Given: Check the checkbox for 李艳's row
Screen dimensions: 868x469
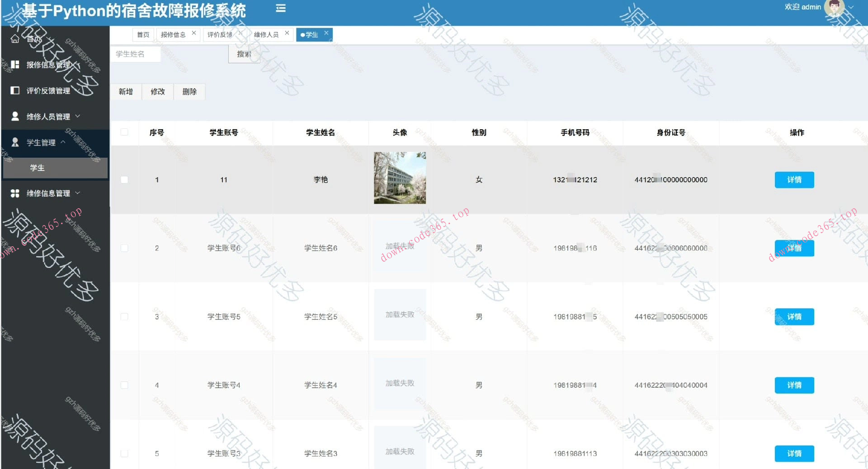Looking at the screenshot, I should (124, 179).
